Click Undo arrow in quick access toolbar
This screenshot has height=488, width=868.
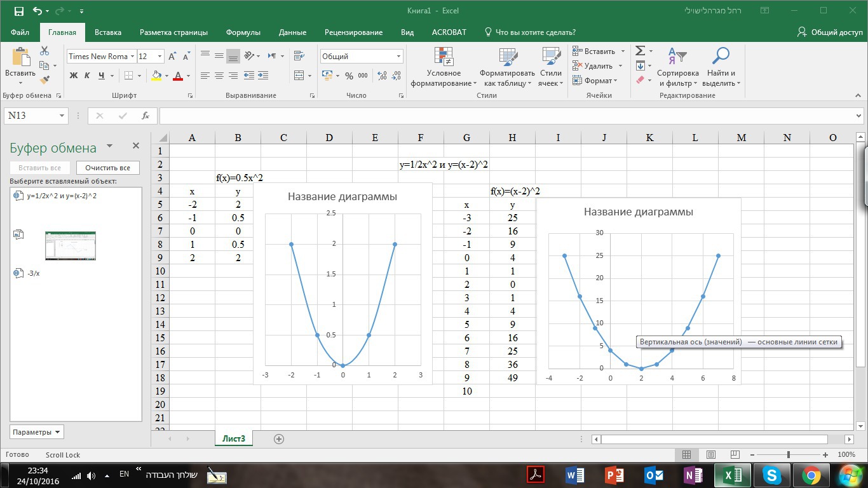37,11
